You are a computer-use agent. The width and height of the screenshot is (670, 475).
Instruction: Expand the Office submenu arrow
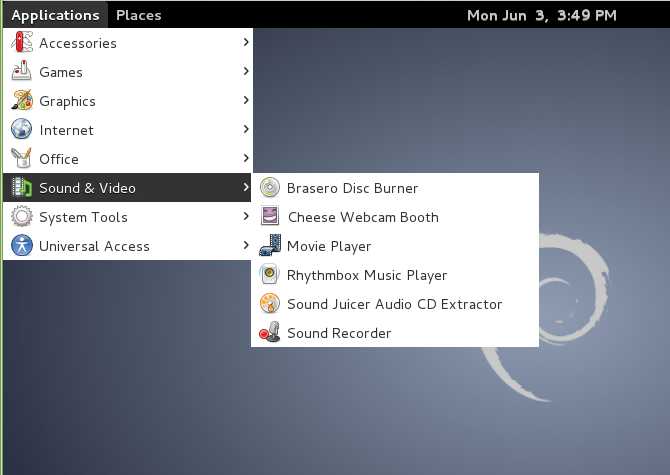coord(245,159)
